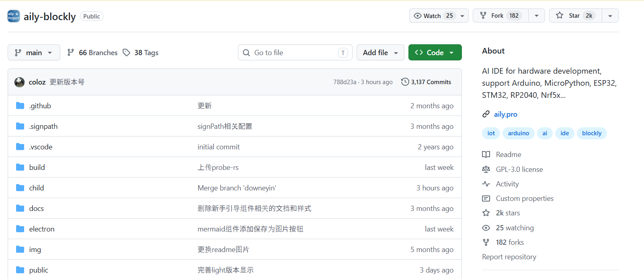Open the Report repository link
Image resolution: width=644 pixels, height=279 pixels.
[x=509, y=257]
